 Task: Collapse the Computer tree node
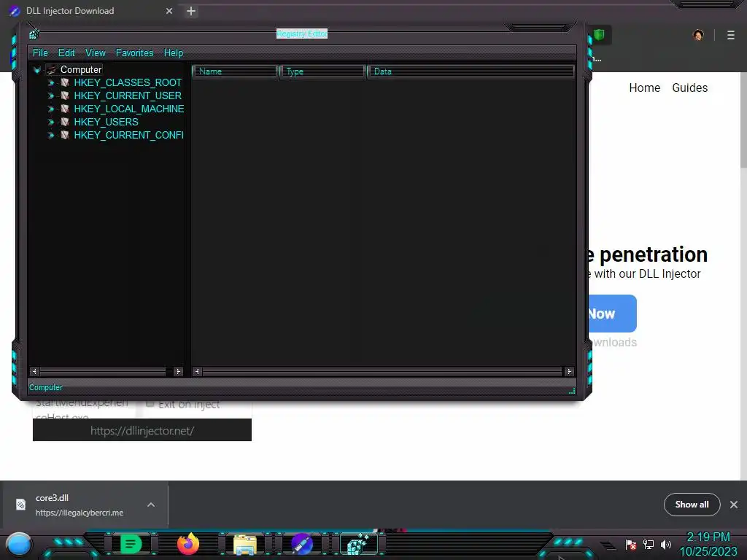pos(37,70)
